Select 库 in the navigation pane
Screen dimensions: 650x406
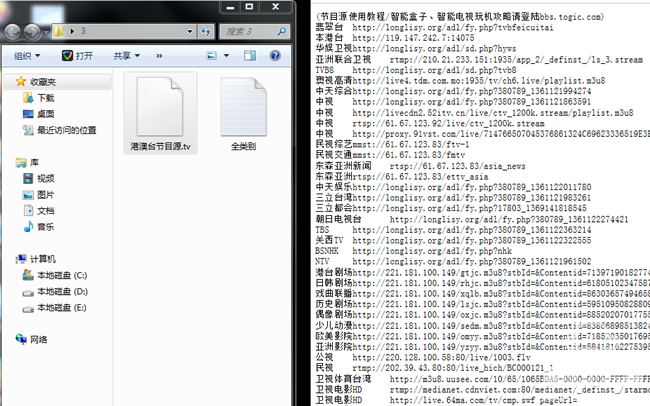pos(27,163)
